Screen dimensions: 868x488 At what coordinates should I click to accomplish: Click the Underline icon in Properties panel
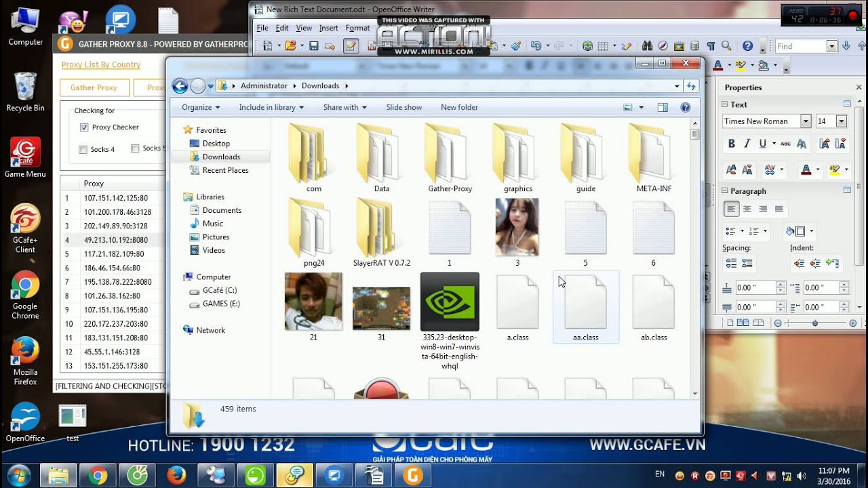[x=763, y=144]
